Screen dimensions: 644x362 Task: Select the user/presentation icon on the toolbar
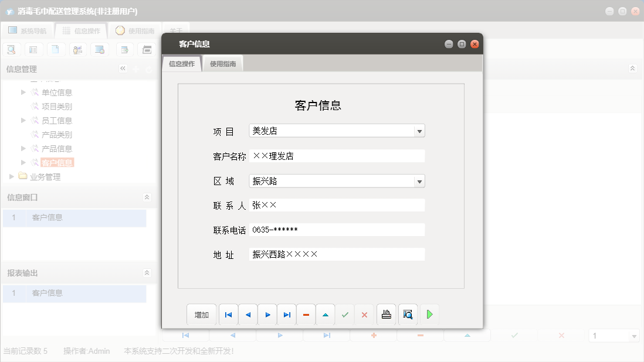pos(77,49)
